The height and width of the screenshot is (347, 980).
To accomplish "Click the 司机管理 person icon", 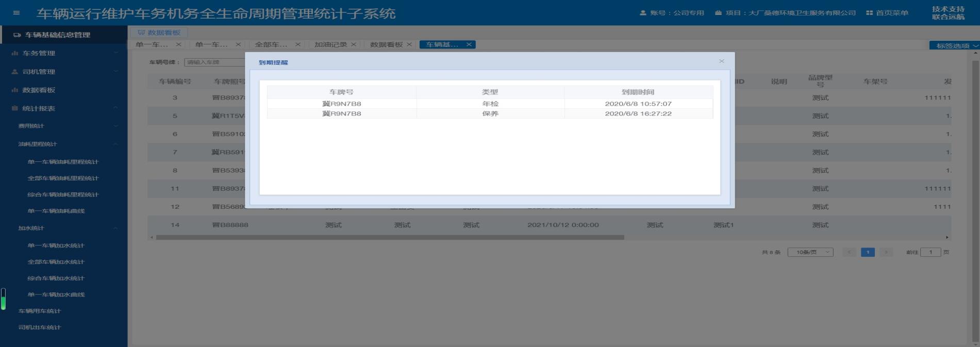I will 15,72.
